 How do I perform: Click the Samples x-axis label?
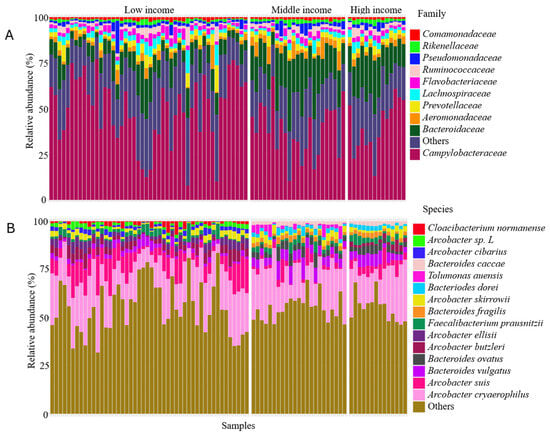pos(238,425)
